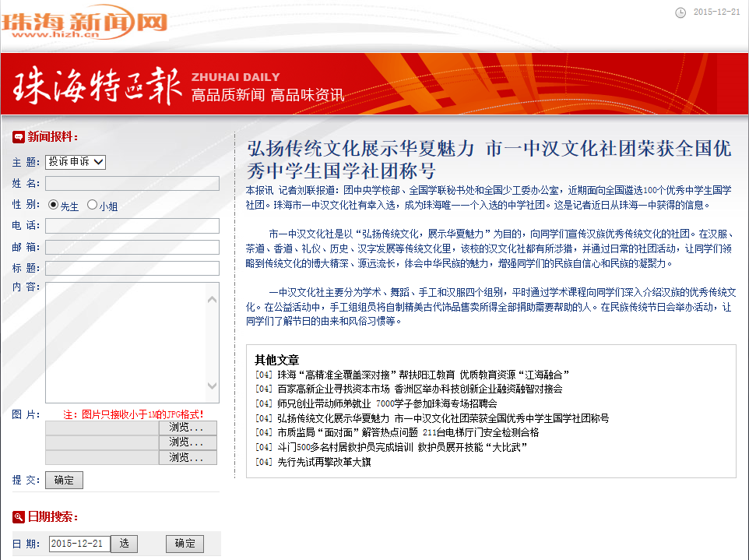Select the 小姐 radio button
Viewport: 749px width, 560px height.
pos(92,205)
